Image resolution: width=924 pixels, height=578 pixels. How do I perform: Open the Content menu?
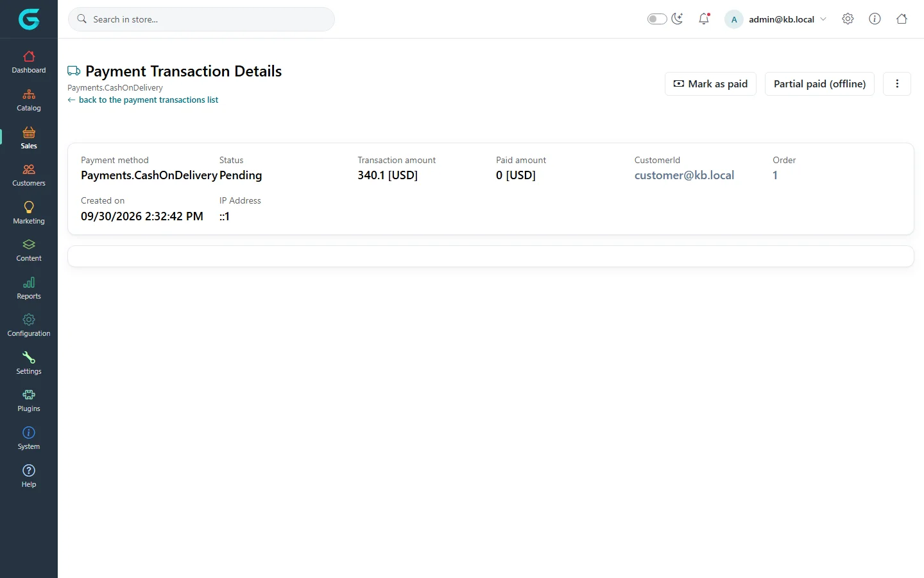pyautogui.click(x=29, y=250)
